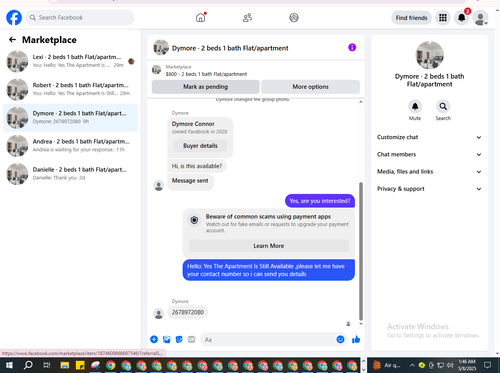
Task: Open the Home feed icon
Action: [x=201, y=17]
